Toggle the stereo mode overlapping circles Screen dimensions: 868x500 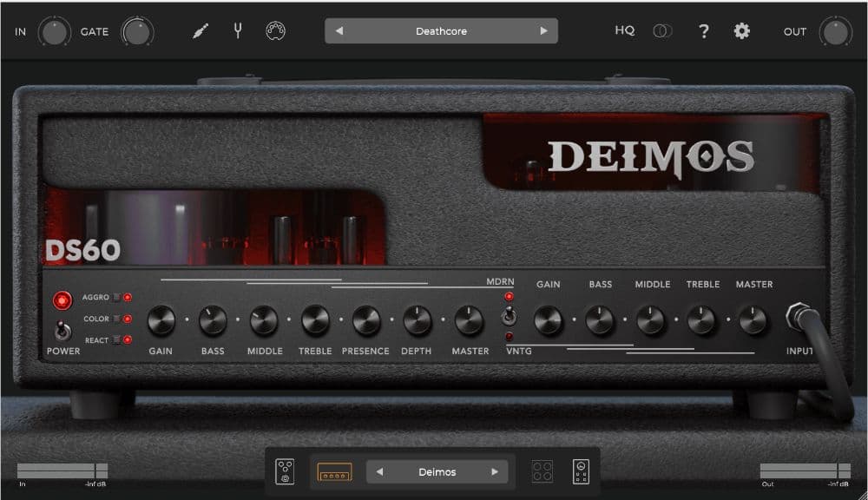[x=662, y=31]
